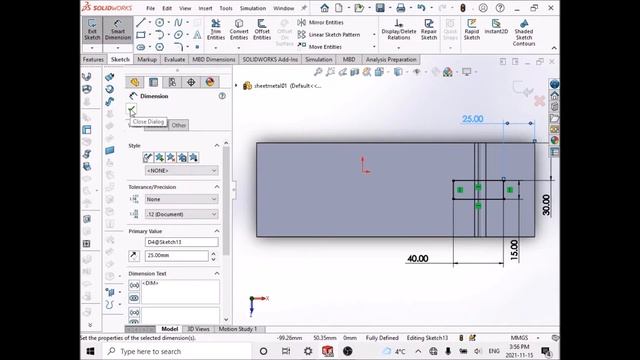Image resolution: width=640 pixels, height=360 pixels.
Task: Open the Trim Entities dropdown arrow
Action: (x=216, y=48)
